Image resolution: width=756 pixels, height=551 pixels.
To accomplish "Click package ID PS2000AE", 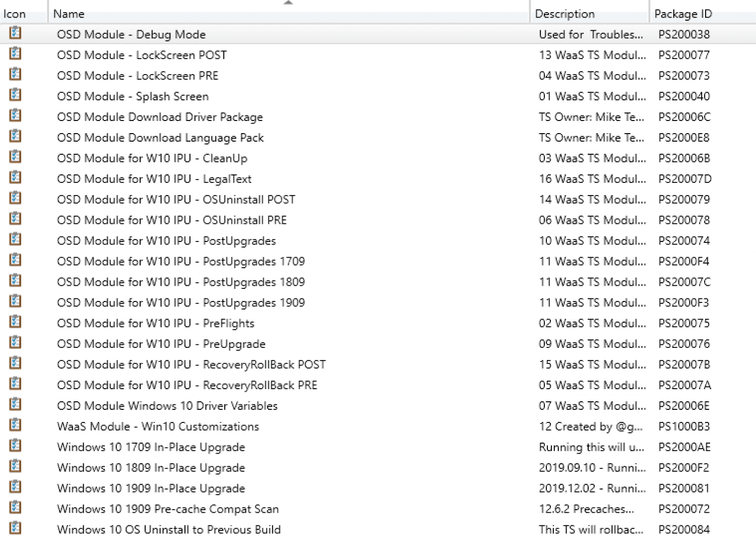I will click(x=684, y=447).
